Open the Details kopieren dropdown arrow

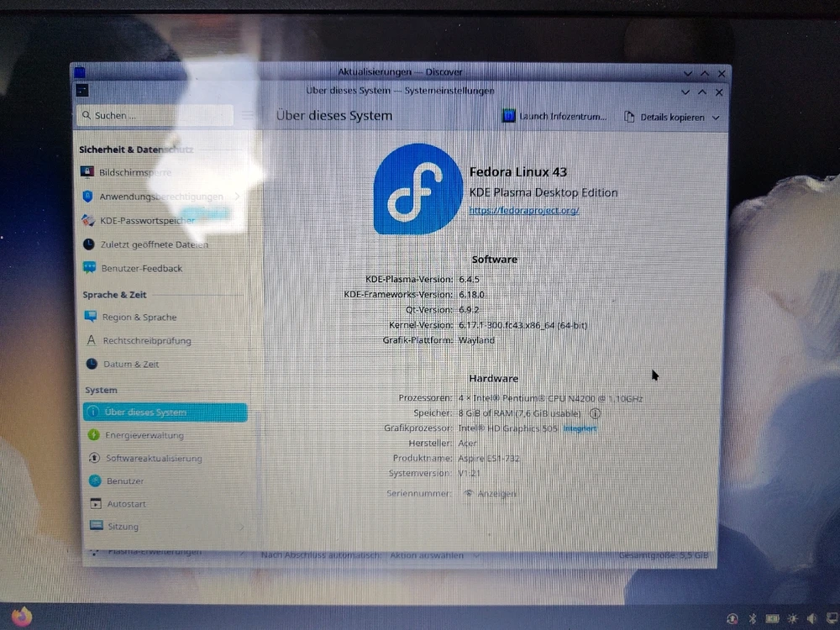[716, 118]
